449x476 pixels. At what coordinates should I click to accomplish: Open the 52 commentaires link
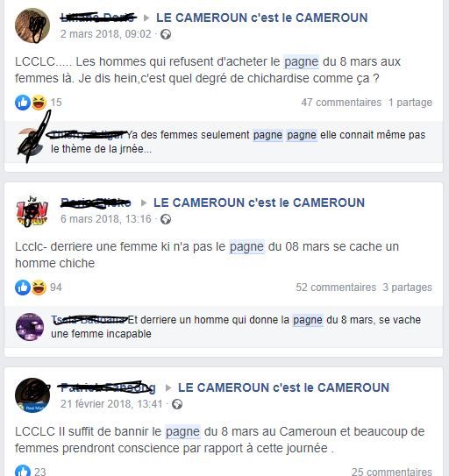[x=336, y=288]
